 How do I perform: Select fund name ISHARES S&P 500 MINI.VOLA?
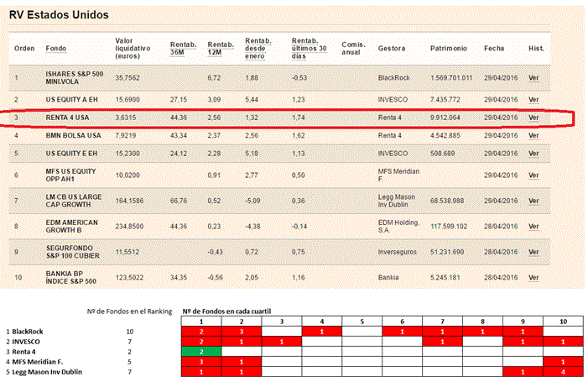[x=75, y=78]
